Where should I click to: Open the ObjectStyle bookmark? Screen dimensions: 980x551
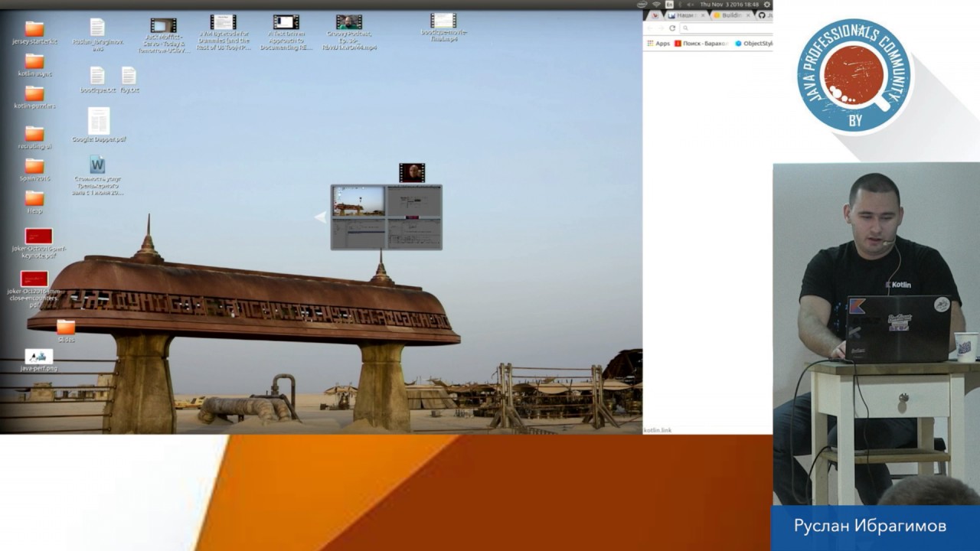pyautogui.click(x=753, y=44)
